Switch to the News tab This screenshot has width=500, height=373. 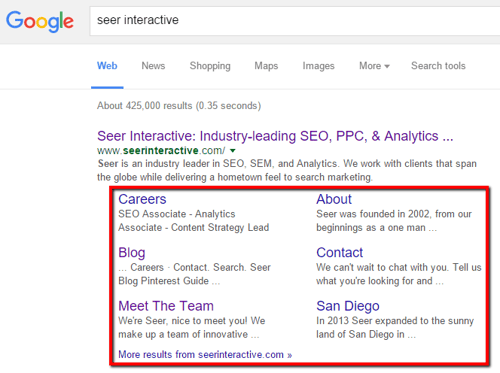pos(153,66)
